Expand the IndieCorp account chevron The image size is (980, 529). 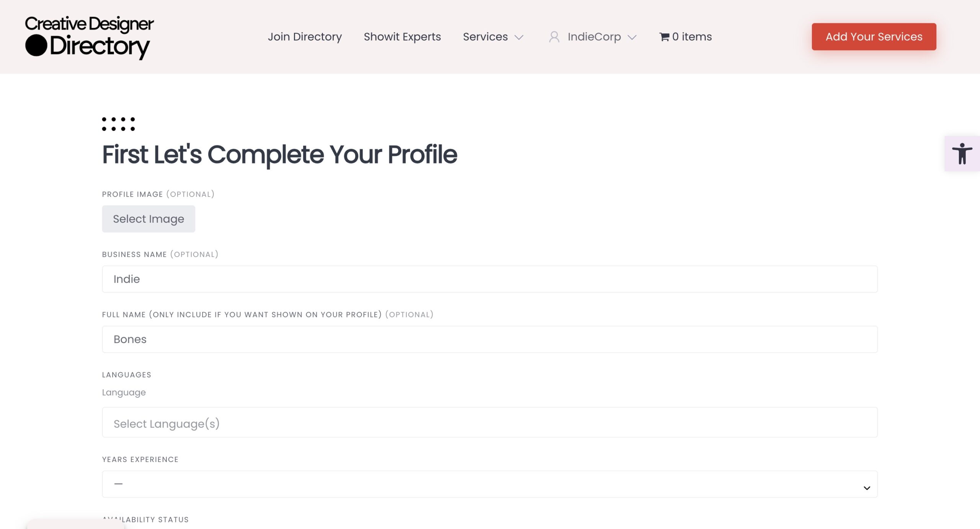click(632, 37)
